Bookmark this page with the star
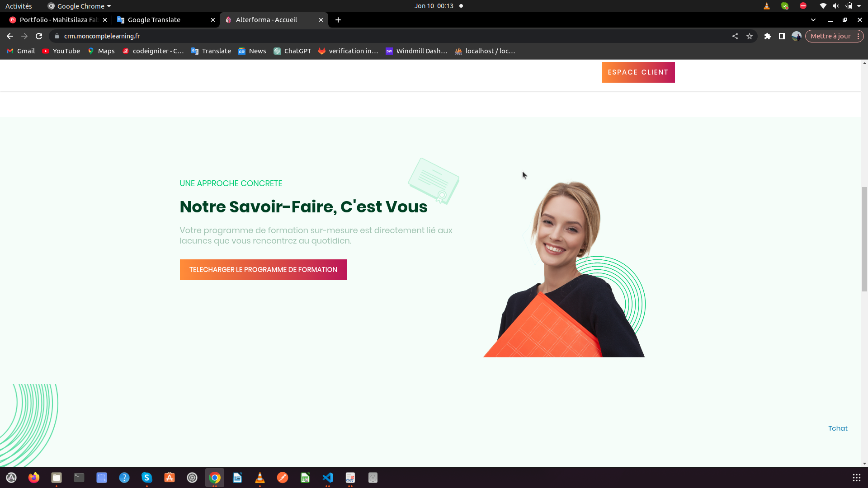 click(750, 36)
